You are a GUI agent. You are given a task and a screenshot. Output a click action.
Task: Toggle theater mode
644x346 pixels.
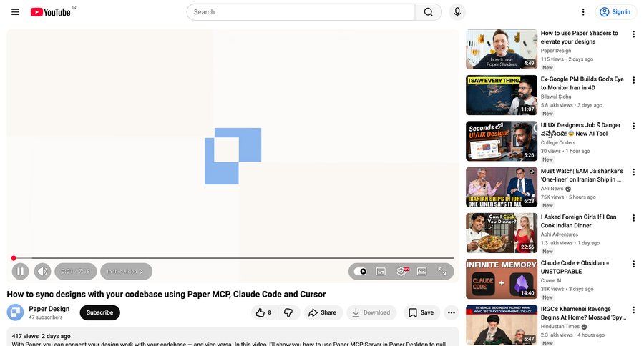pyautogui.click(x=421, y=272)
